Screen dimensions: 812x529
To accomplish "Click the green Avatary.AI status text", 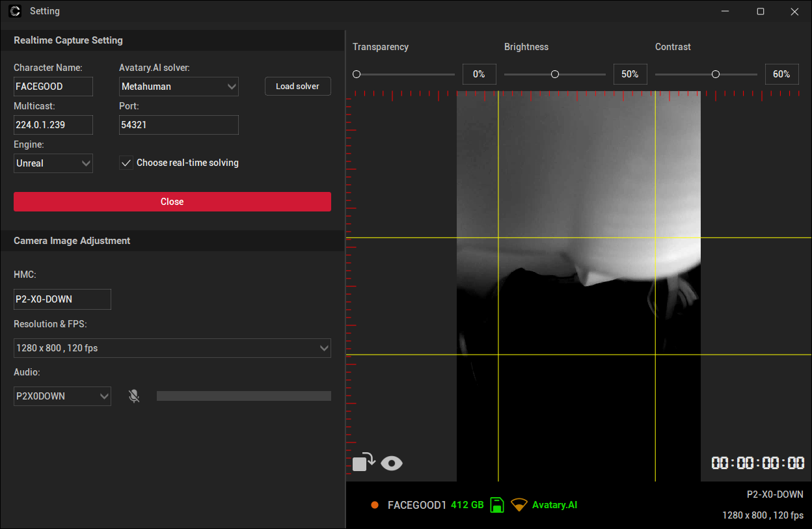I will coord(554,505).
